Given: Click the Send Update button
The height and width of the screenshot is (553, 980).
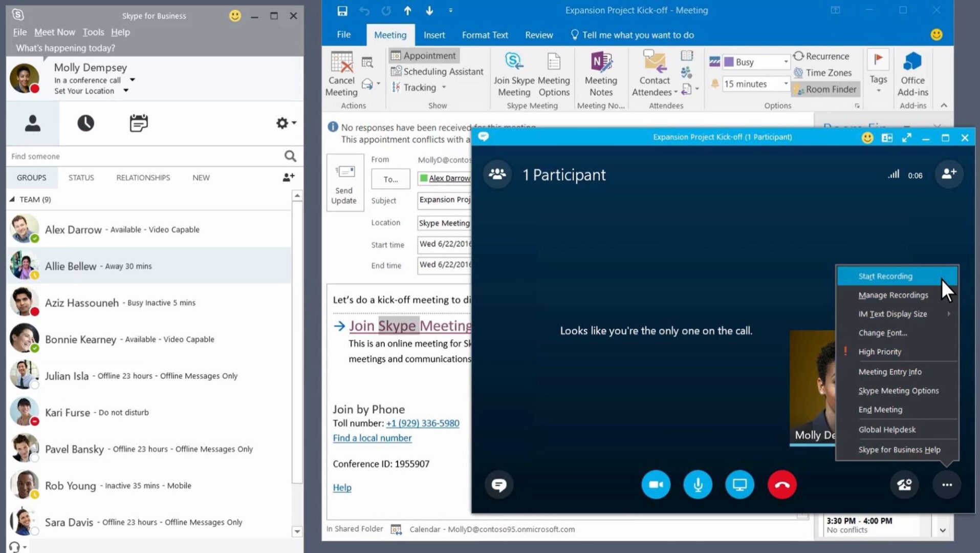Looking at the screenshot, I should tap(344, 182).
